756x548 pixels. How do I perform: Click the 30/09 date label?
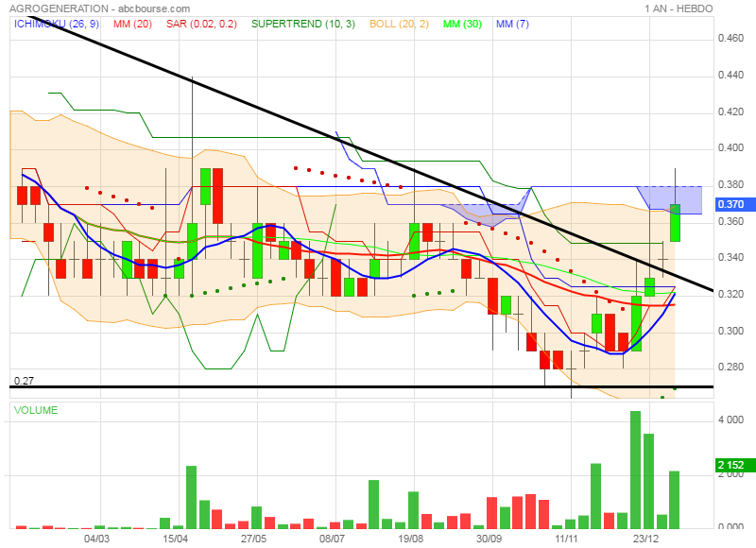tap(489, 539)
